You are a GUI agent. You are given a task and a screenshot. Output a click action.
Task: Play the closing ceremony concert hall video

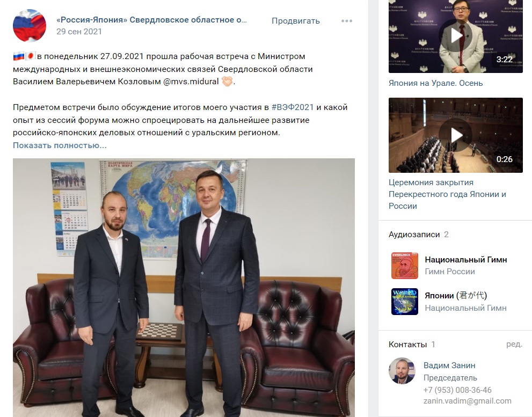coord(455,135)
